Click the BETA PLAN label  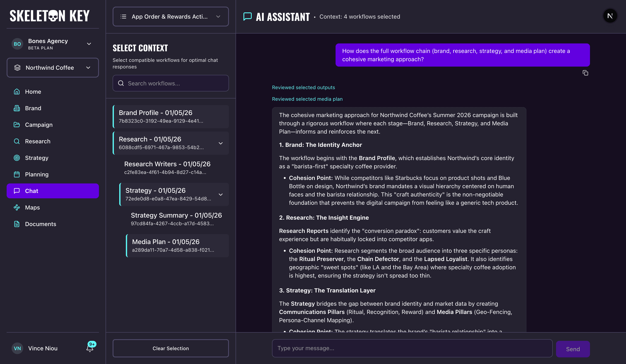tap(41, 48)
